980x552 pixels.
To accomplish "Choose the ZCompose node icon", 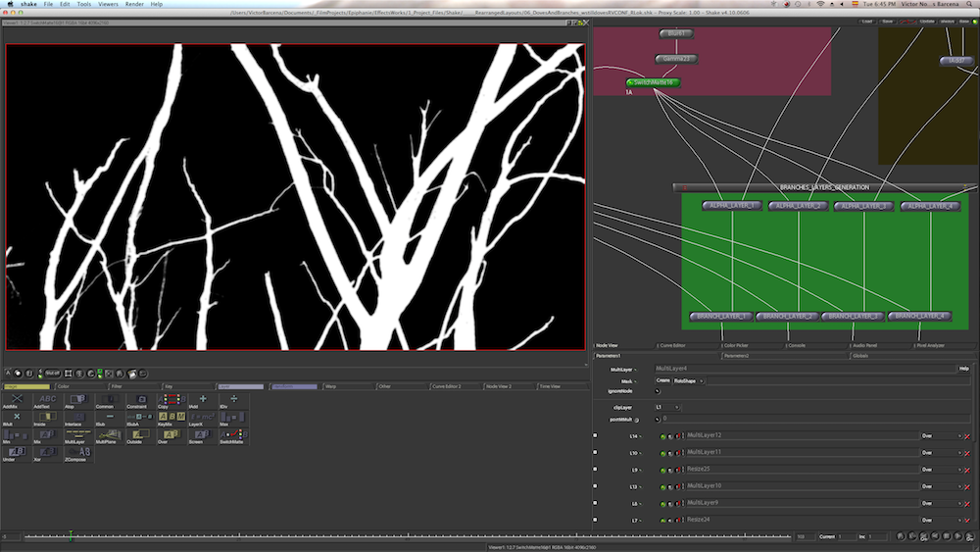I will pyautogui.click(x=77, y=450).
